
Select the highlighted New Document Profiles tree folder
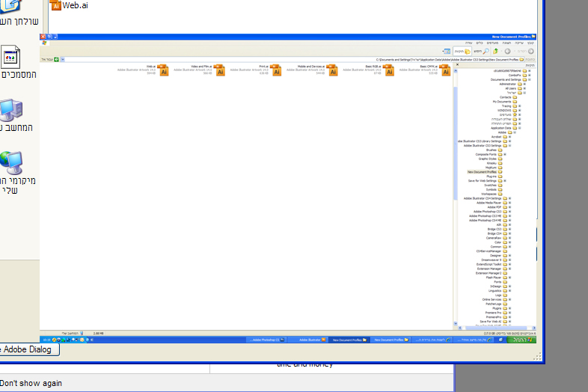coord(485,172)
